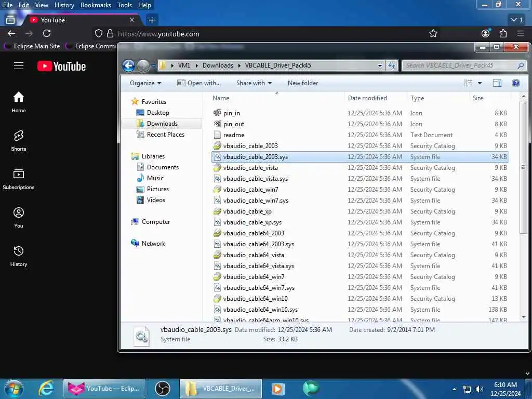The image size is (532, 399).
Task: Show hidden tray icons arrow
Action: point(454,389)
